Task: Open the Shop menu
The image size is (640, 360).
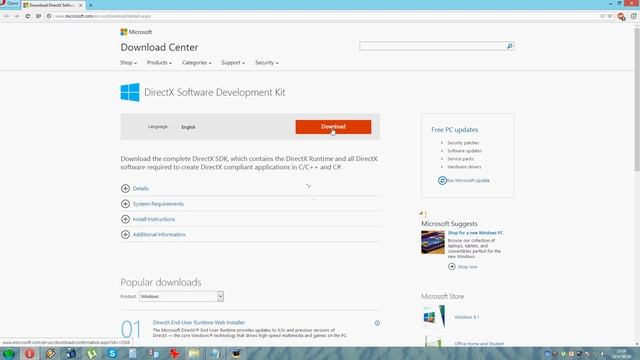Action: point(128,63)
